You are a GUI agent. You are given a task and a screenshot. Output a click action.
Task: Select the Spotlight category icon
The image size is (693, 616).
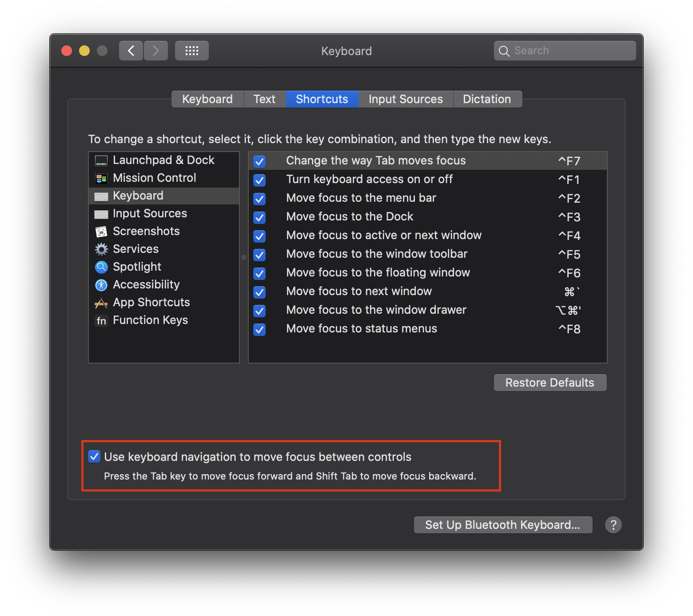click(x=101, y=267)
